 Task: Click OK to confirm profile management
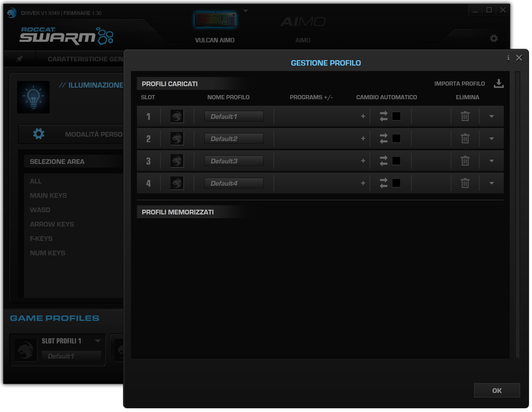(497, 390)
